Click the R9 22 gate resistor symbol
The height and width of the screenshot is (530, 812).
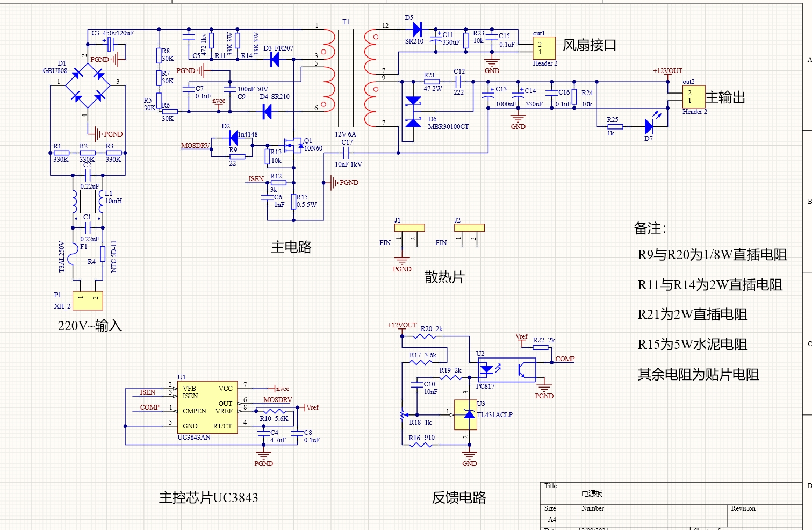click(237, 156)
